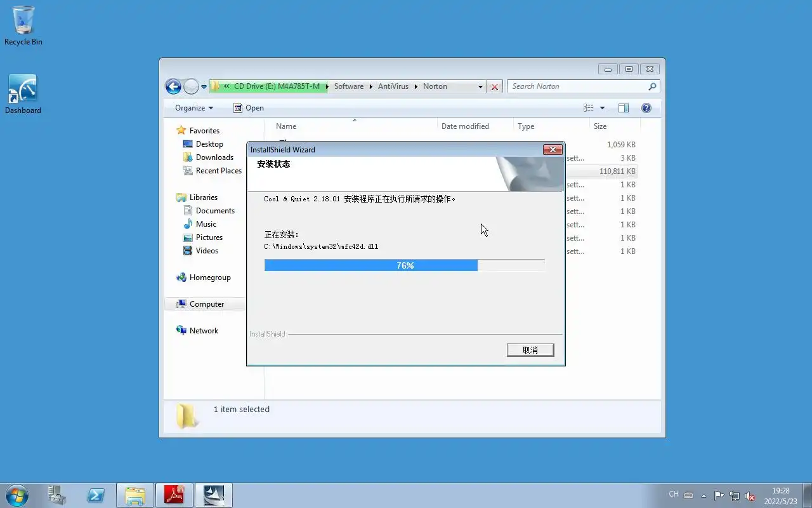Change the view with the views icon

589,108
